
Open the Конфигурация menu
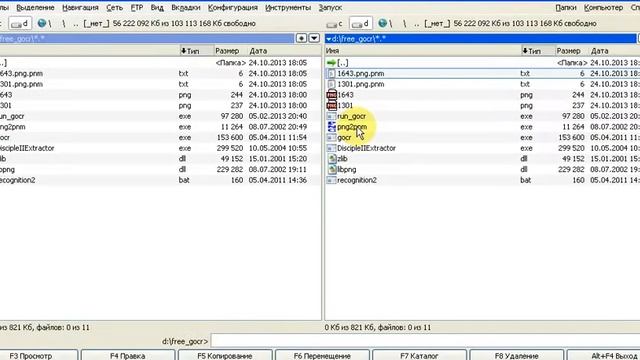click(233, 7)
